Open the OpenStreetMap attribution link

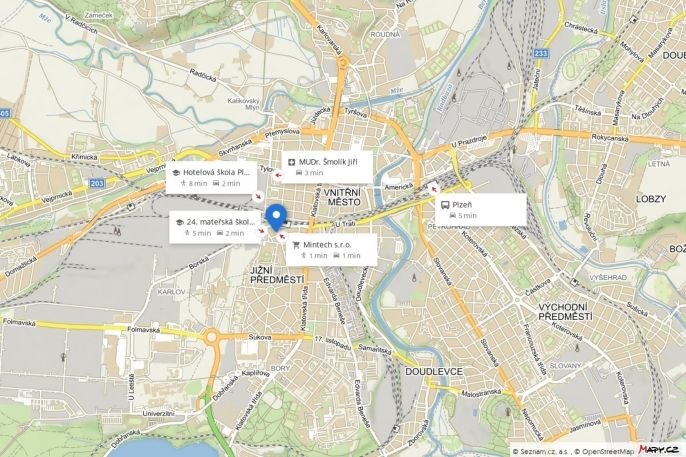pos(608,451)
